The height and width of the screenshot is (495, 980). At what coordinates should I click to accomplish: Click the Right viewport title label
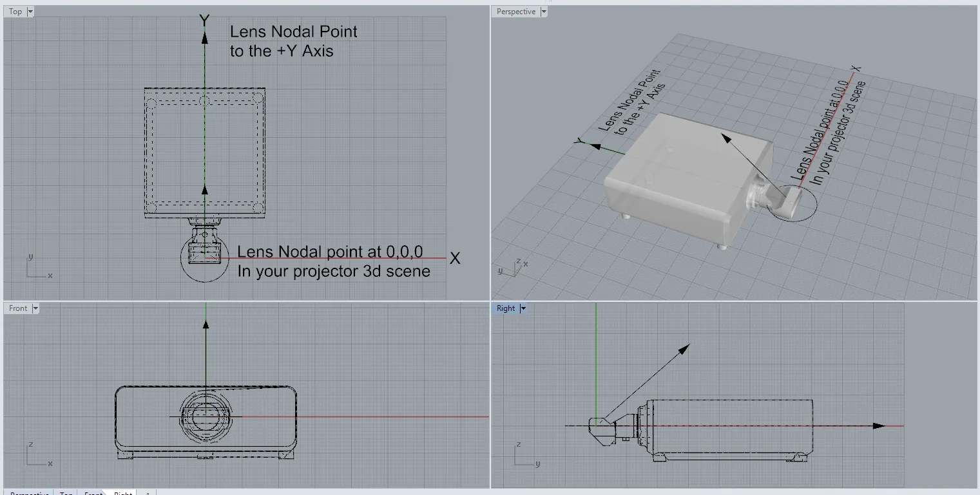[x=506, y=308]
